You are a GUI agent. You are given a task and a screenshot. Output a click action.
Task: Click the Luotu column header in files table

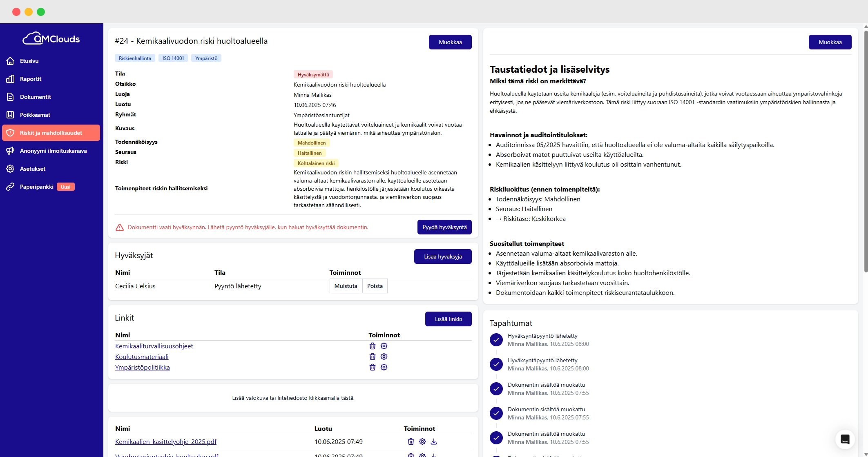[x=323, y=428]
